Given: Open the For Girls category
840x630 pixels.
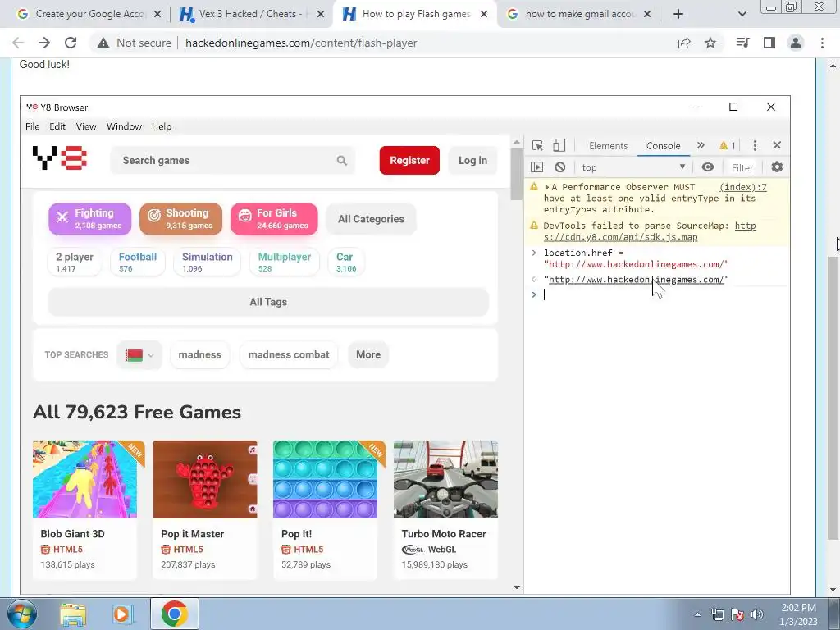Looking at the screenshot, I should [274, 218].
